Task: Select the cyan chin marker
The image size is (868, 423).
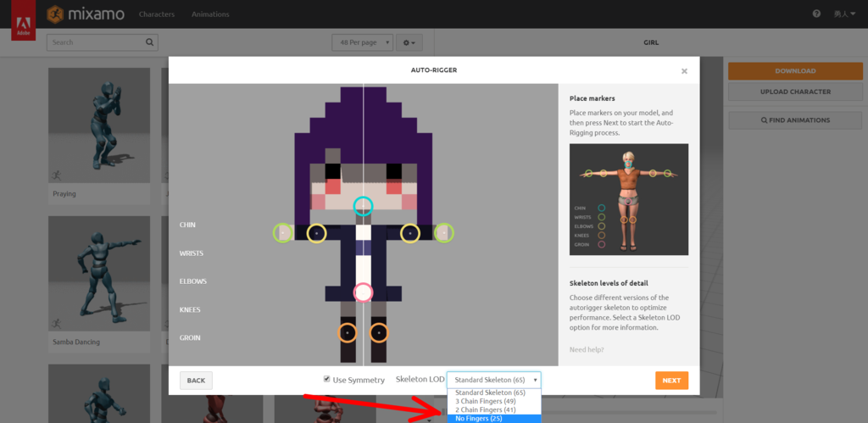Action: [x=363, y=206]
